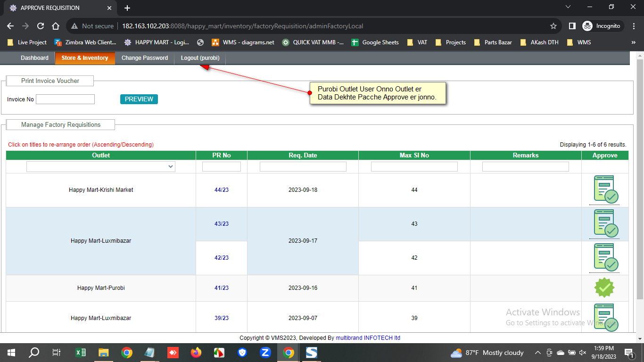
Task: Open PR number link 41/23
Action: click(x=222, y=288)
